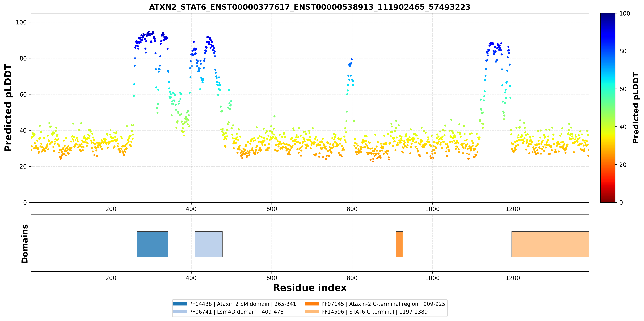Click the PF14596 peach legend swatch
Image resolution: width=644 pixels, height=321 pixels.
312,311
